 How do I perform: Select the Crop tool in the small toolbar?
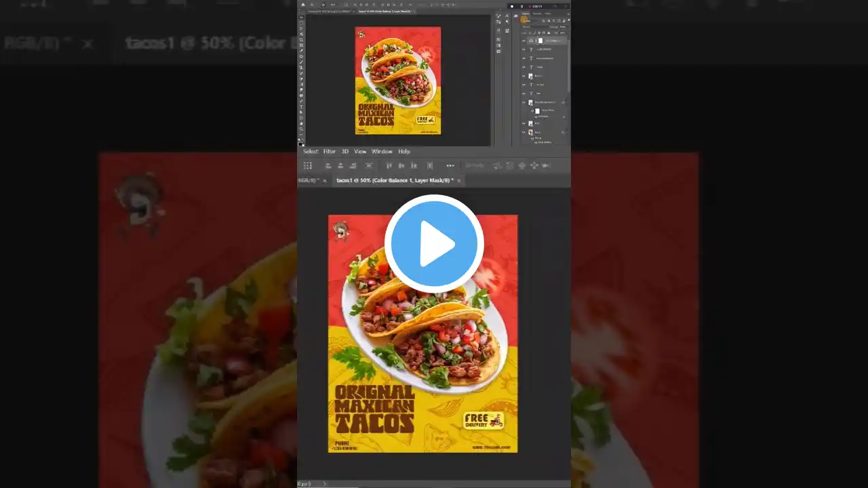(x=301, y=40)
